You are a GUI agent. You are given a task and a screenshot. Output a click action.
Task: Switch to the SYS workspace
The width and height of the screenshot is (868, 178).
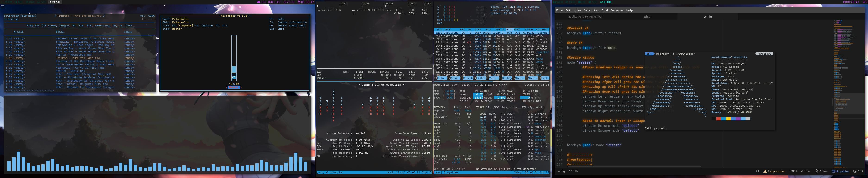click(41, 2)
